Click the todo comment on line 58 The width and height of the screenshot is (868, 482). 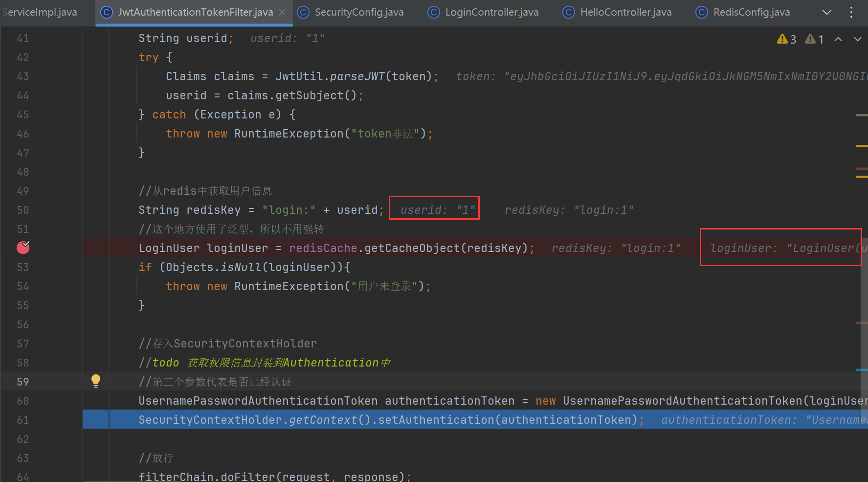pos(265,363)
